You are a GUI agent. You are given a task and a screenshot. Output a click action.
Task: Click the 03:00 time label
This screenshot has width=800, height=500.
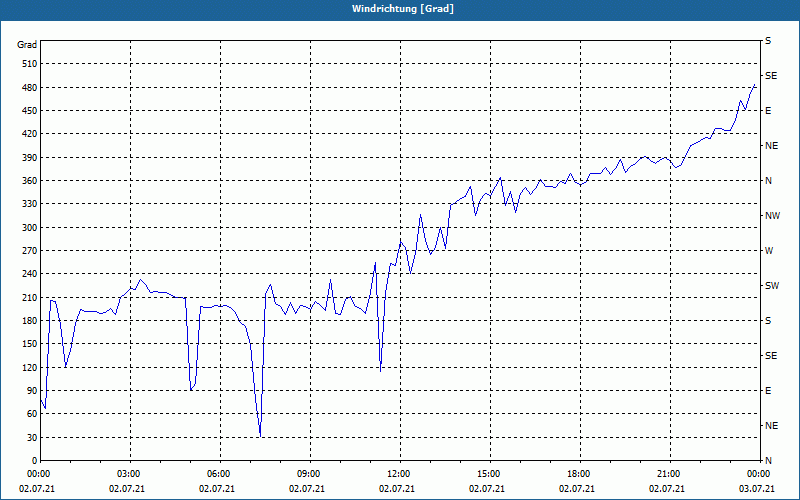point(129,474)
